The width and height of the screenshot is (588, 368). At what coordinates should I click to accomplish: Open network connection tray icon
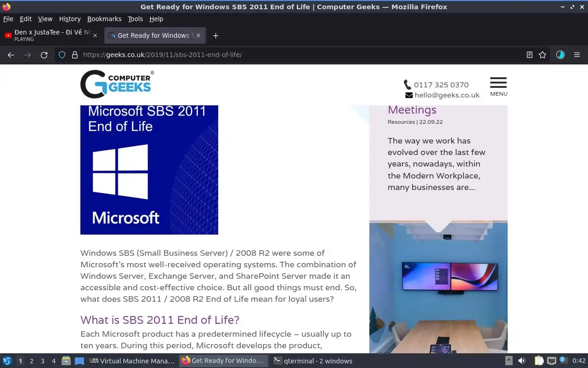(552, 361)
